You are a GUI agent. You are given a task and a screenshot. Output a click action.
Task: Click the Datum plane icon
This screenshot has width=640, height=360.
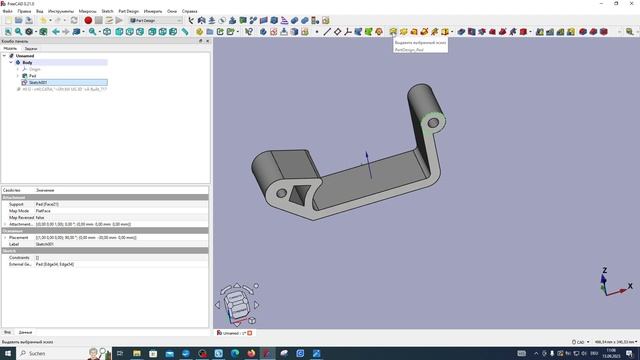click(337, 31)
